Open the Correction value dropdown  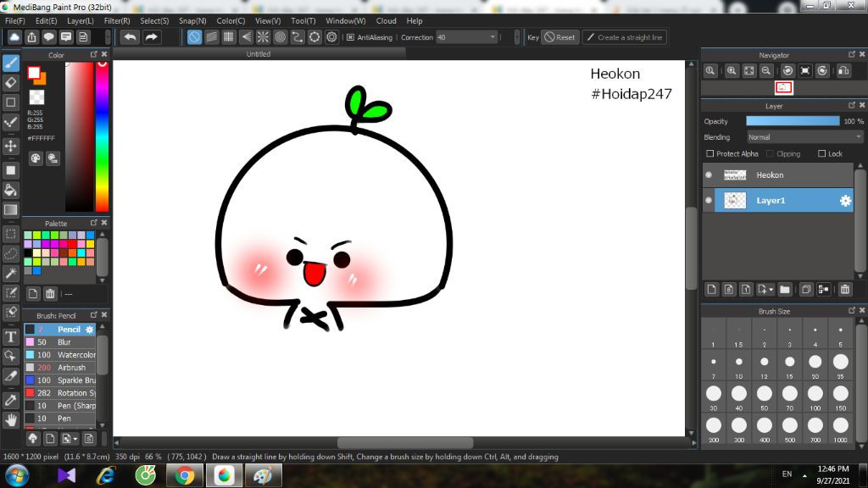(x=492, y=37)
